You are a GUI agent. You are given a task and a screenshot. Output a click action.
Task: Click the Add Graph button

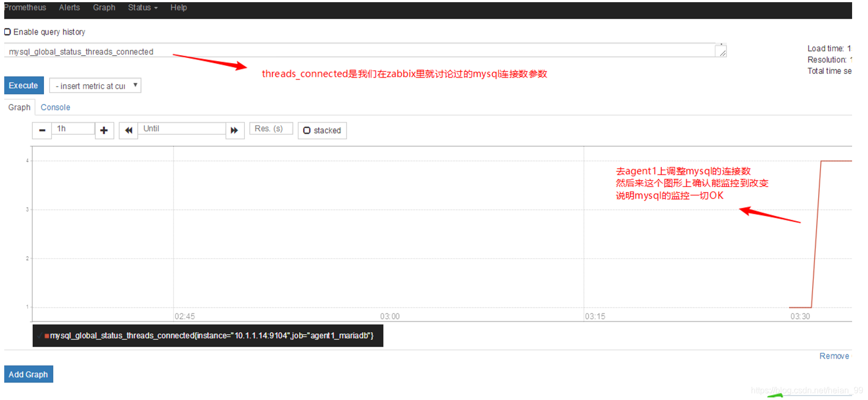click(29, 375)
